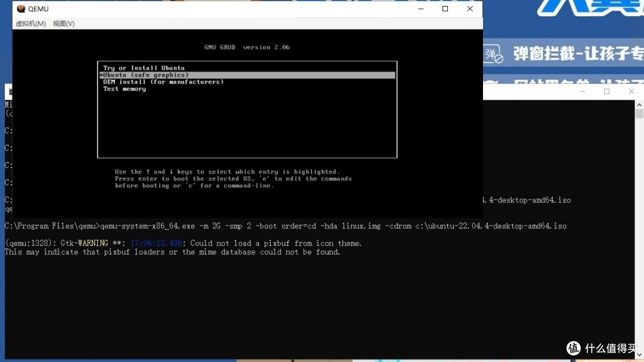
Task: Click the 'GNU GRUB version 2.06' heading
Action: (x=247, y=47)
